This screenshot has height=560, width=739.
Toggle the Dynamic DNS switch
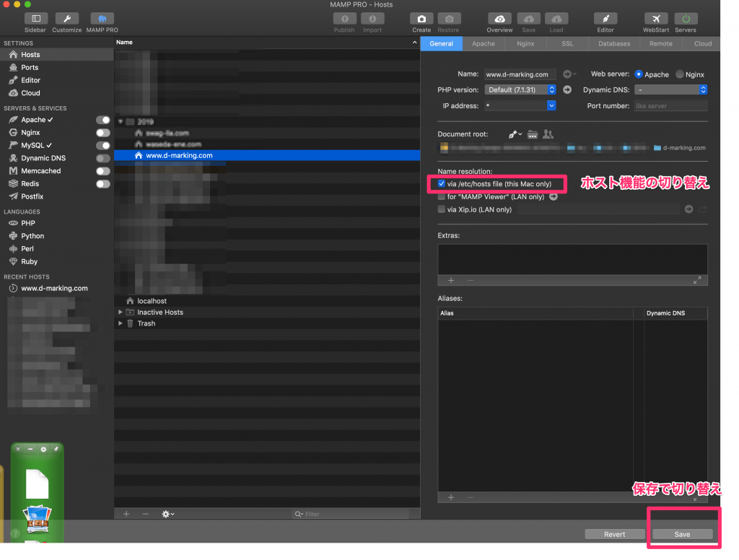pyautogui.click(x=102, y=158)
